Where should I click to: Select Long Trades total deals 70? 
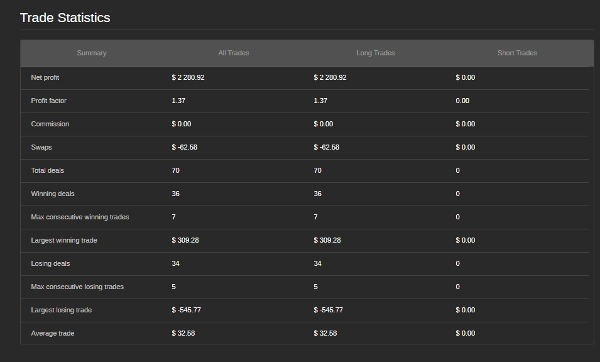click(317, 171)
